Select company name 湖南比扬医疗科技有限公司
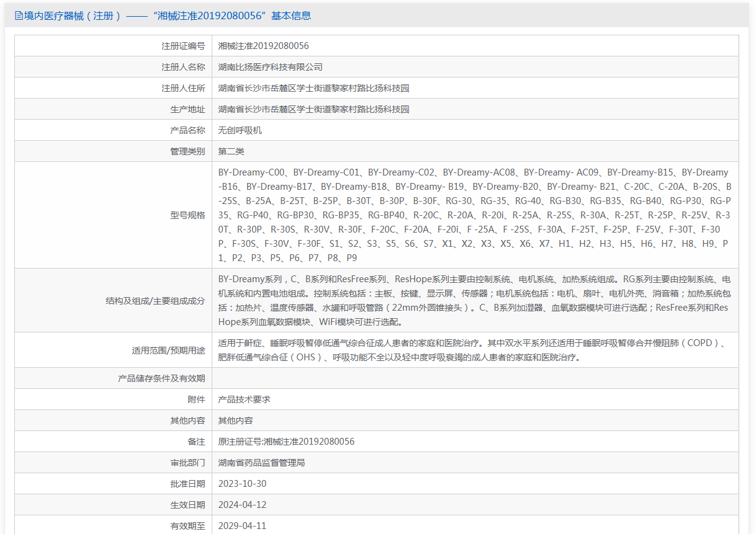Screen dimensions: 756x534 (x=271, y=67)
